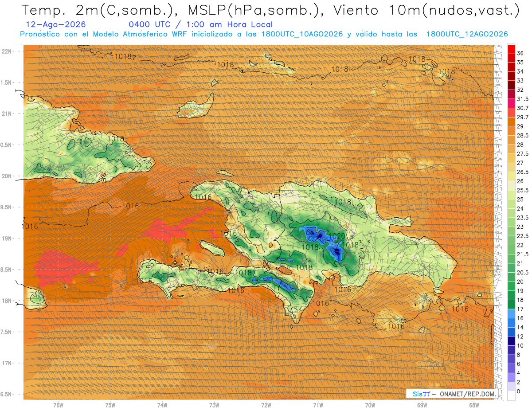Select the "20N" latitude axis label
The height and width of the screenshot is (411, 532).
tap(7, 176)
